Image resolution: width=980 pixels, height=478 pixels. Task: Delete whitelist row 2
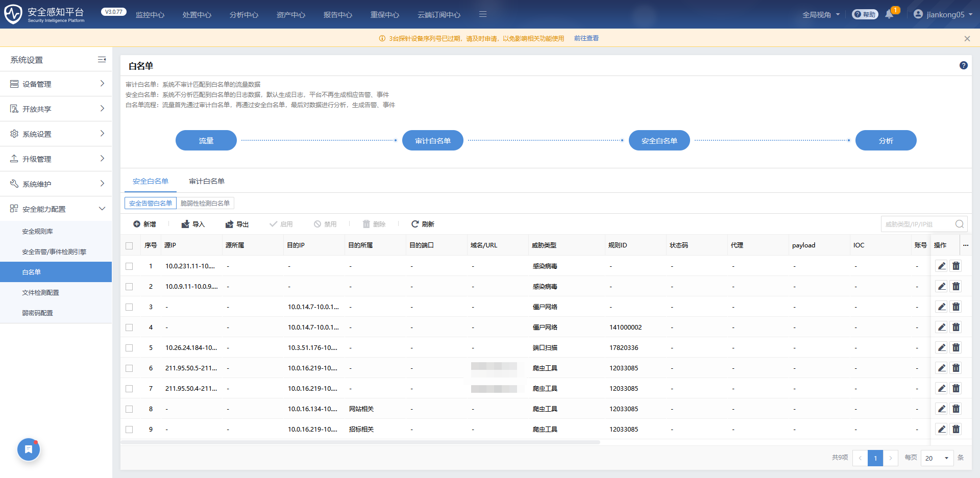click(956, 286)
